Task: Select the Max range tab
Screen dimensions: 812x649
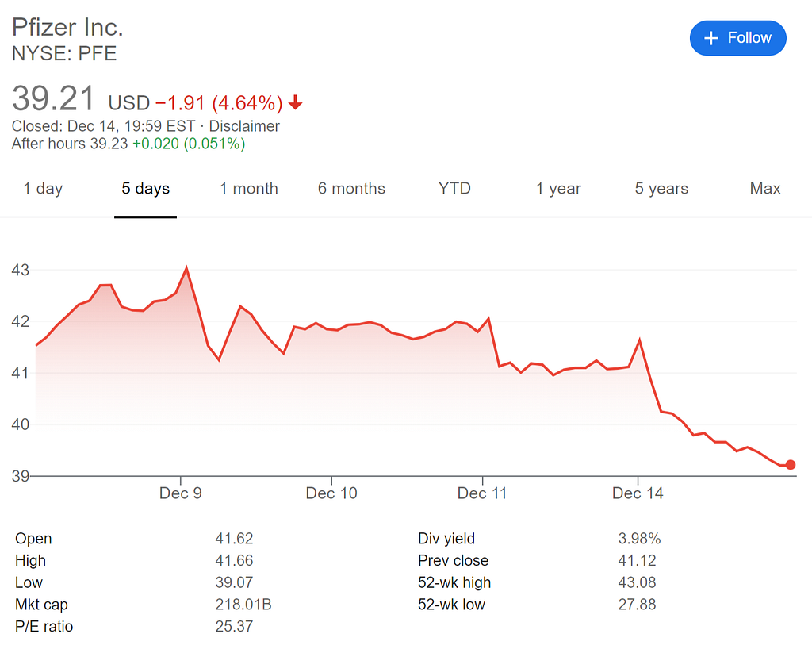Action: coord(765,189)
